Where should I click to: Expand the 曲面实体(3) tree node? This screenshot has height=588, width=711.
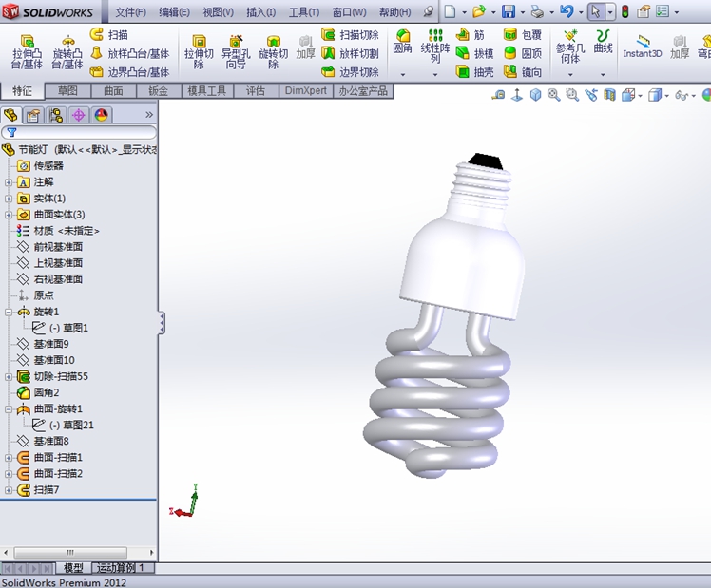pyautogui.click(x=10, y=215)
